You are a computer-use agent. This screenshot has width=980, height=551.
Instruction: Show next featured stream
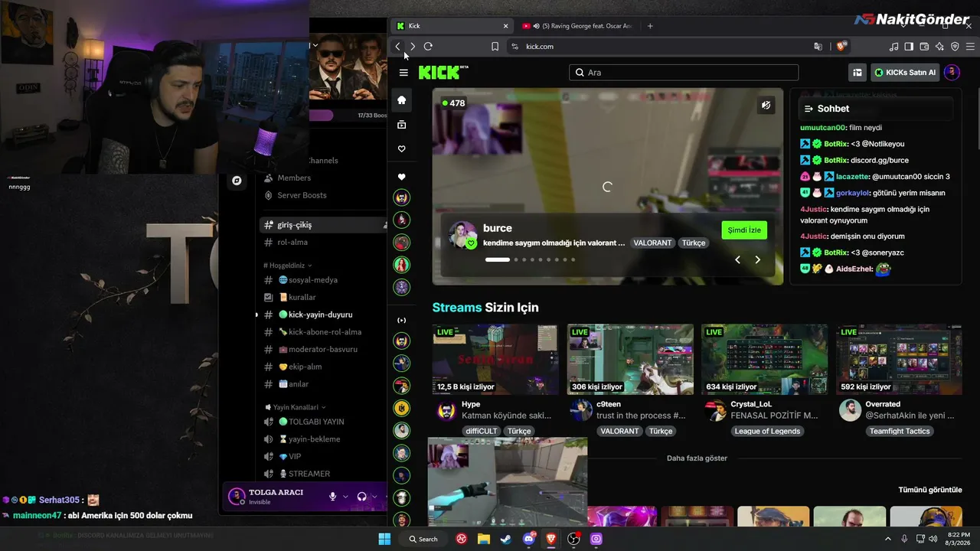click(758, 259)
